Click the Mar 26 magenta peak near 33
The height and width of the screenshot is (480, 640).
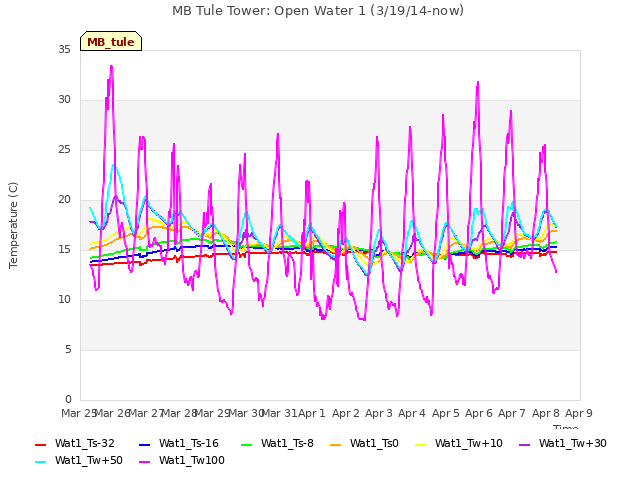pos(111,67)
